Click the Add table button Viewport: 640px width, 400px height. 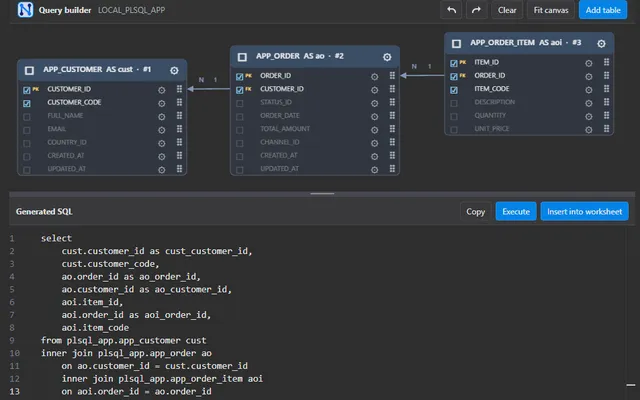(x=603, y=10)
